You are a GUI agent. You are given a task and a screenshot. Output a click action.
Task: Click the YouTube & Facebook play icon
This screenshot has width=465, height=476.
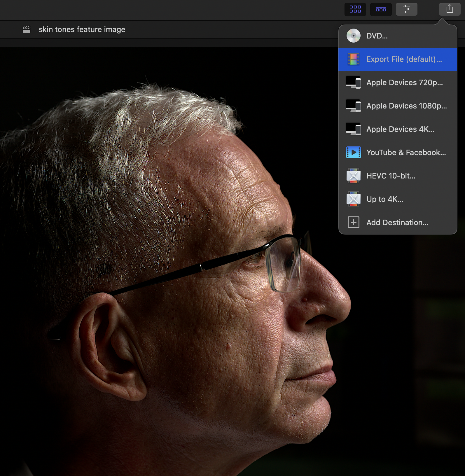click(x=353, y=153)
